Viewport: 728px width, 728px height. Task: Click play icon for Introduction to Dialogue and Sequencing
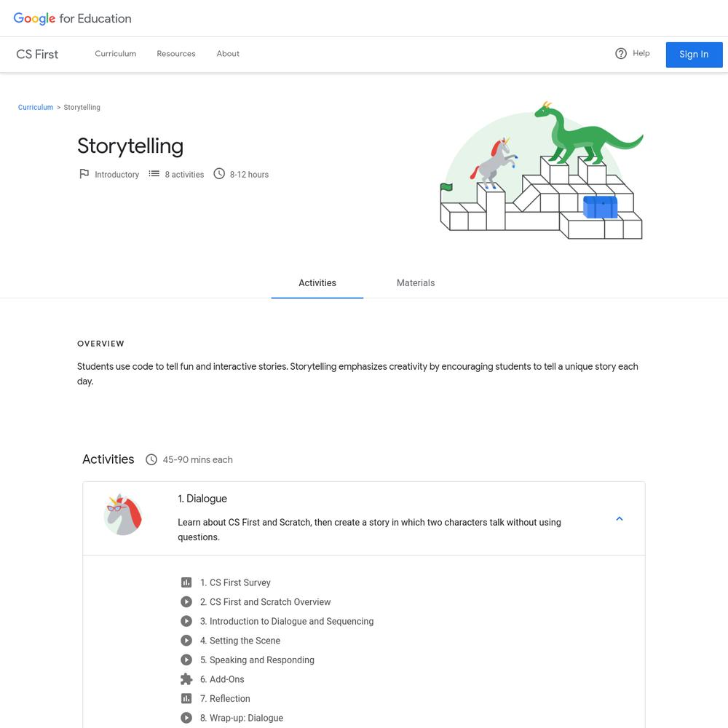(186, 621)
